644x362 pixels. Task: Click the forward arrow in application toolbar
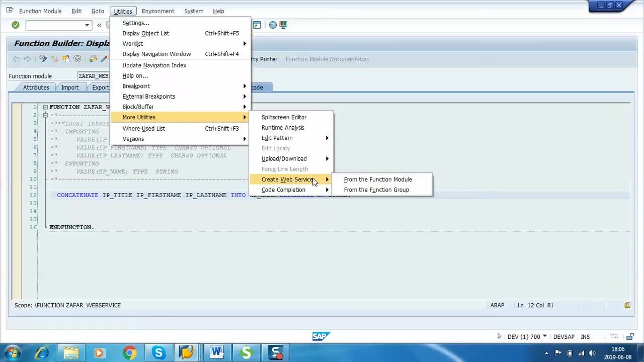27,59
